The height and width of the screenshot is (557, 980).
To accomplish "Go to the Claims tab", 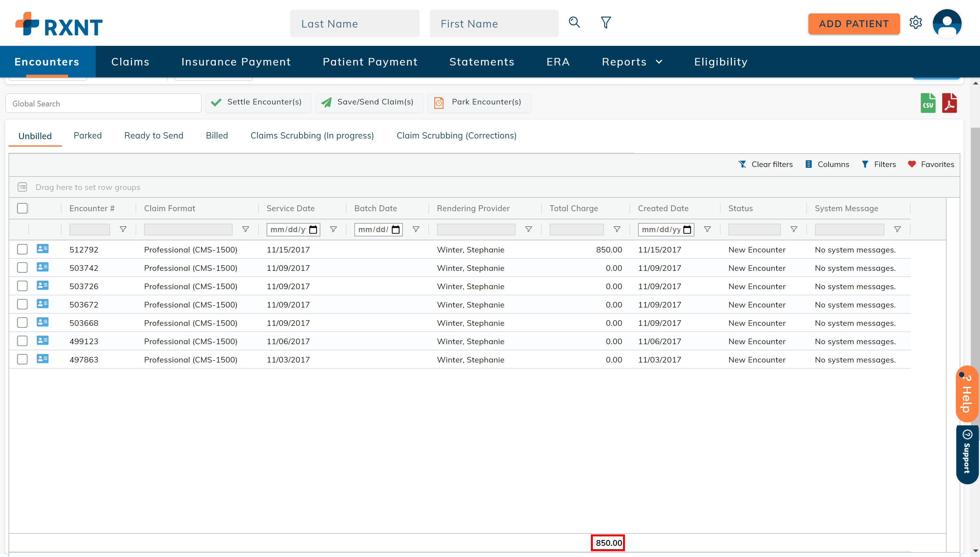I will (x=130, y=62).
